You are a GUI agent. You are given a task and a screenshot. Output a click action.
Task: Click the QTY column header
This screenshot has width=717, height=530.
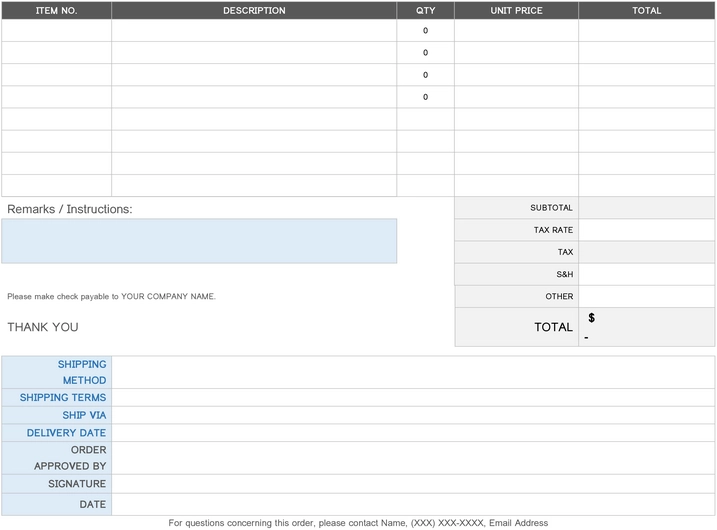coord(425,11)
